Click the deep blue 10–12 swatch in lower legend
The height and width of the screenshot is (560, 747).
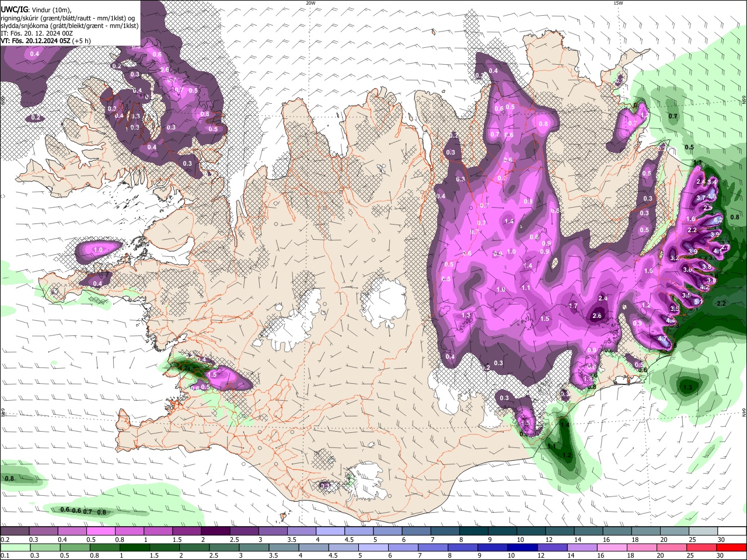(x=522, y=547)
